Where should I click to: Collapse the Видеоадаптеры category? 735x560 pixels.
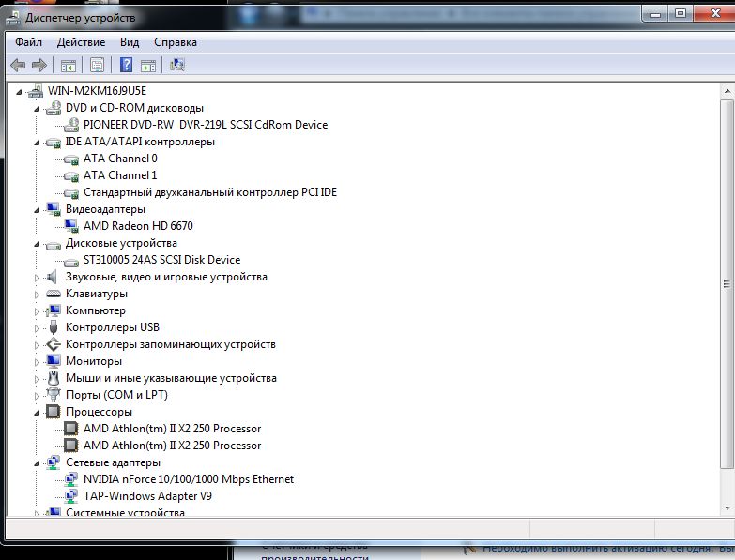coord(37,210)
